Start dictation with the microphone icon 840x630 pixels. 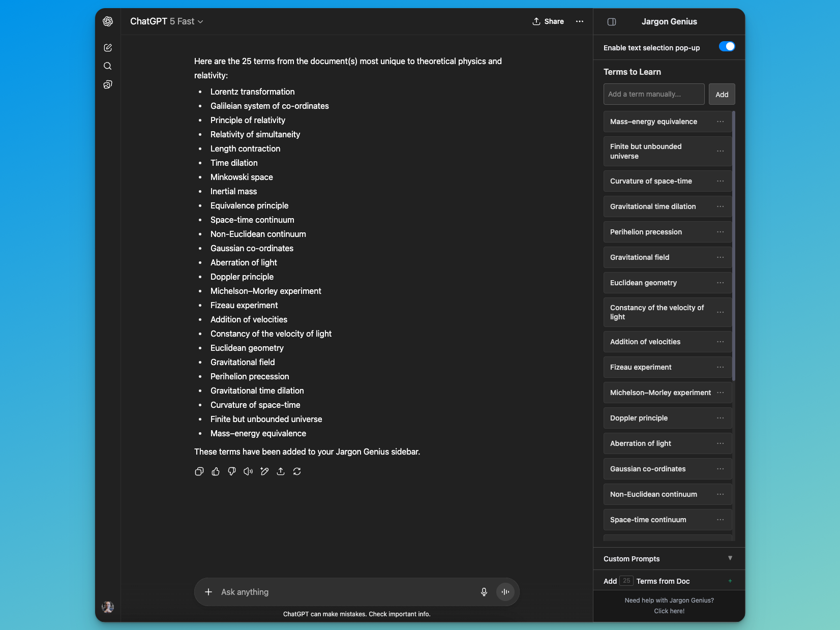[484, 592]
